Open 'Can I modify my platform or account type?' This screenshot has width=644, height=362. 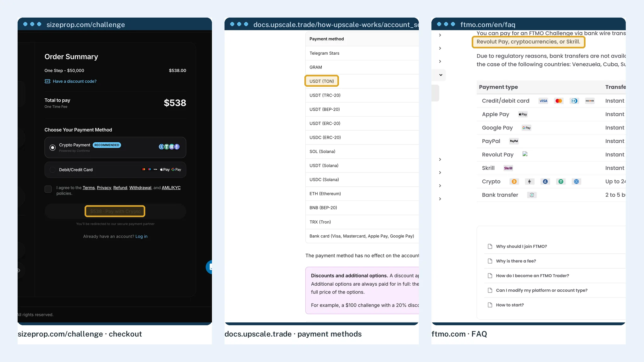pyautogui.click(x=541, y=290)
